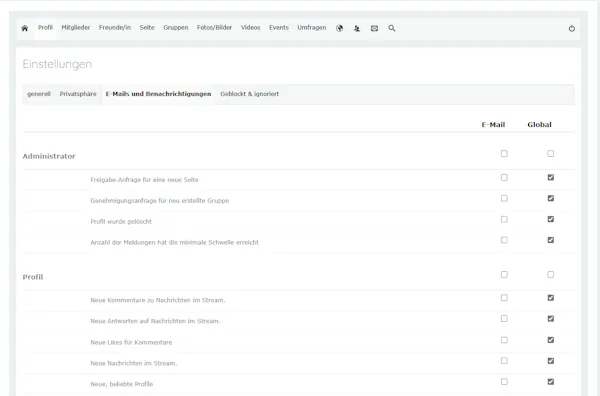Uncheck Global for Freigabe-Anfrage für eine neue Seite

[551, 178]
